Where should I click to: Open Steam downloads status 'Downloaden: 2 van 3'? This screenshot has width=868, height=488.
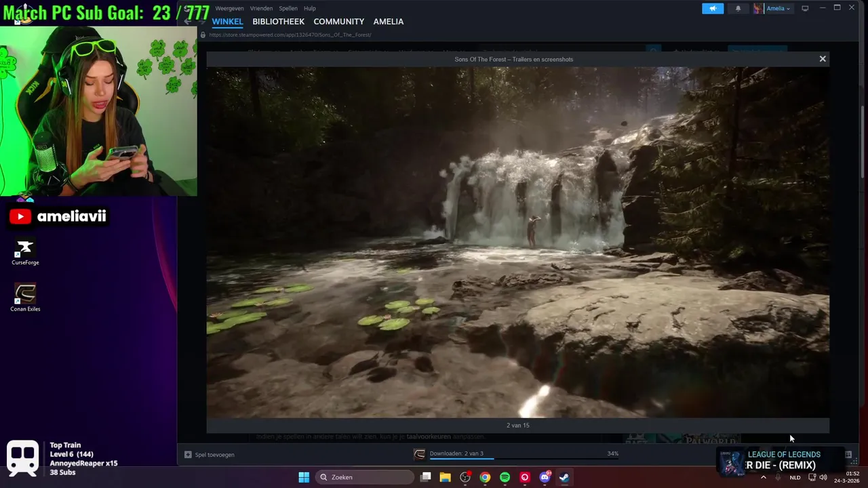pos(456,453)
